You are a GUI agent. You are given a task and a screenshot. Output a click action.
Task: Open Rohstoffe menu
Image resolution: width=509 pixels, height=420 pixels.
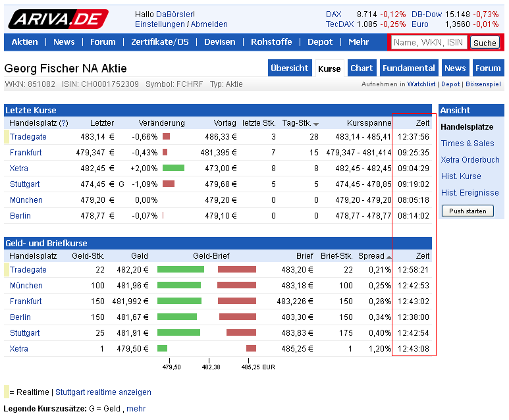click(271, 42)
